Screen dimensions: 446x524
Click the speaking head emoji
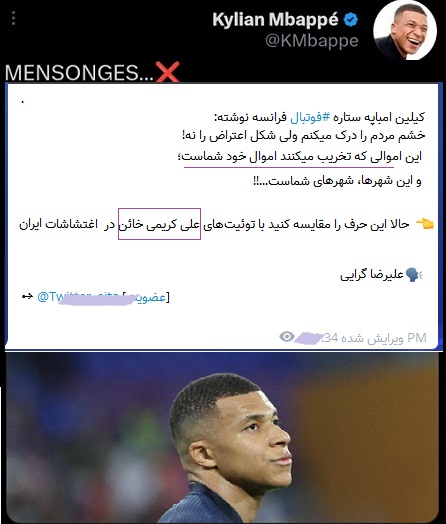click(x=414, y=275)
